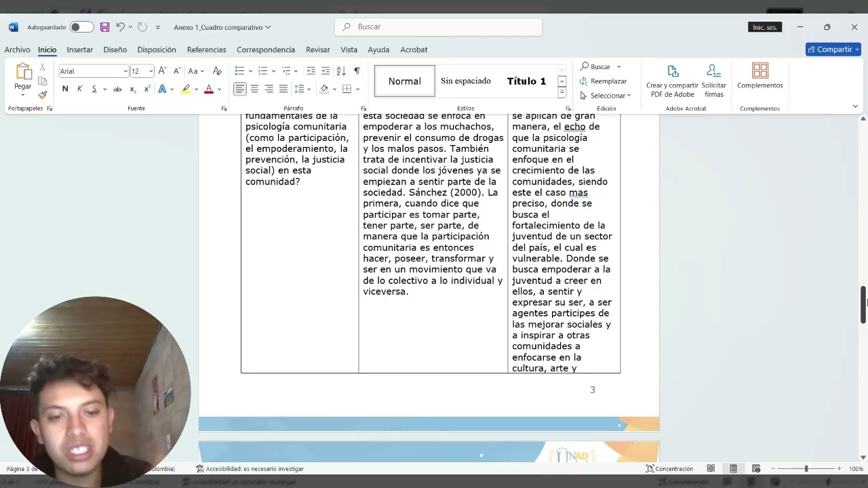Decrease paragraph indent
Screen dimensions: 868x488
click(x=311, y=71)
